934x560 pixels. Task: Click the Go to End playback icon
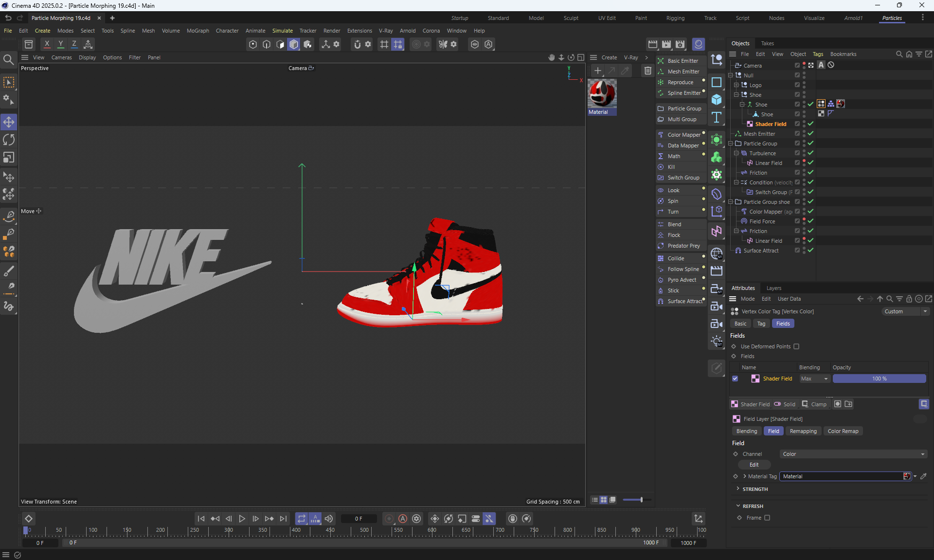[x=283, y=519]
